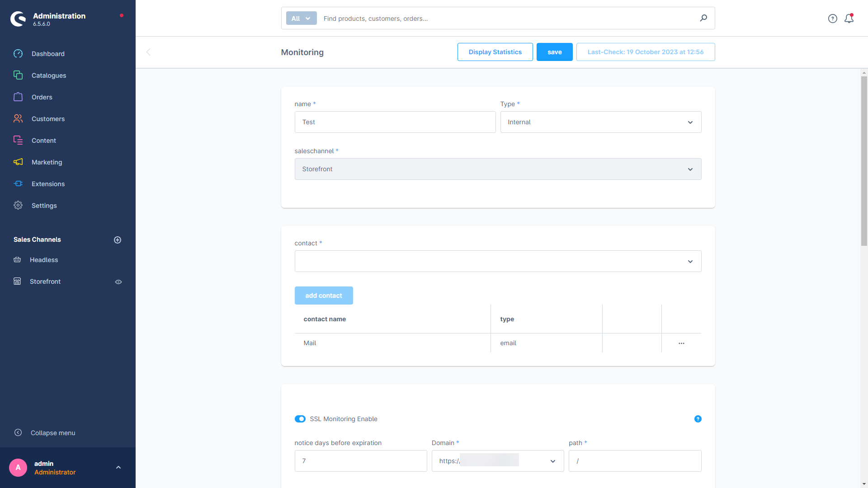Expand the contact selection dropdown

click(690, 261)
